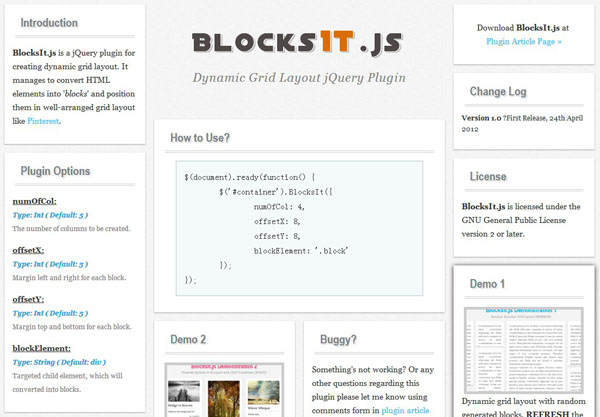600x417 pixels.
Task: Click inside the How to Use code box
Action: 298,228
